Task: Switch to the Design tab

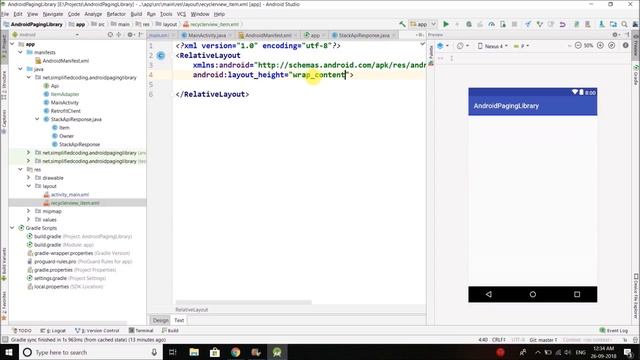Action: click(x=160, y=320)
